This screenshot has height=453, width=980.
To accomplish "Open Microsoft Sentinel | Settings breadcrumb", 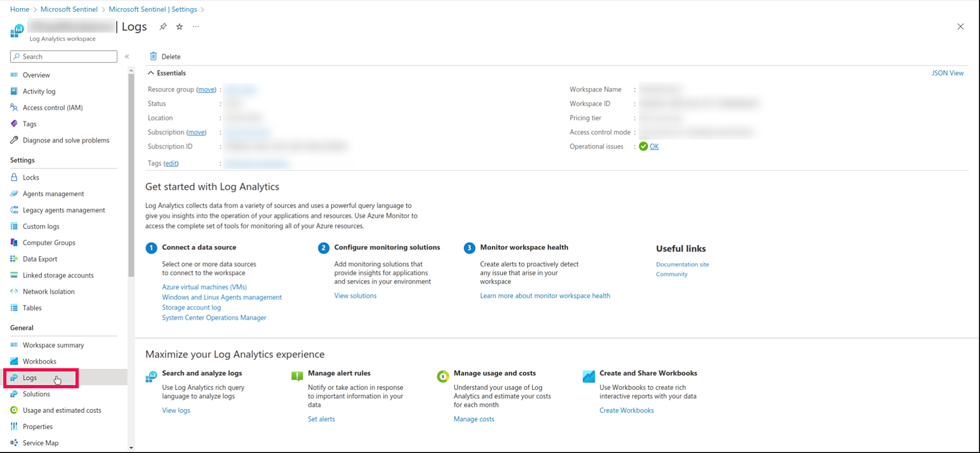I will 153,9.
